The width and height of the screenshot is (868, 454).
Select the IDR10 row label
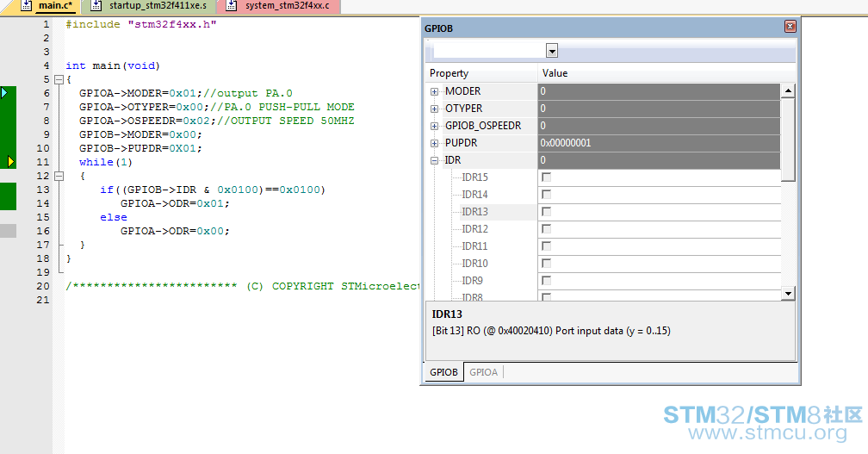475,263
